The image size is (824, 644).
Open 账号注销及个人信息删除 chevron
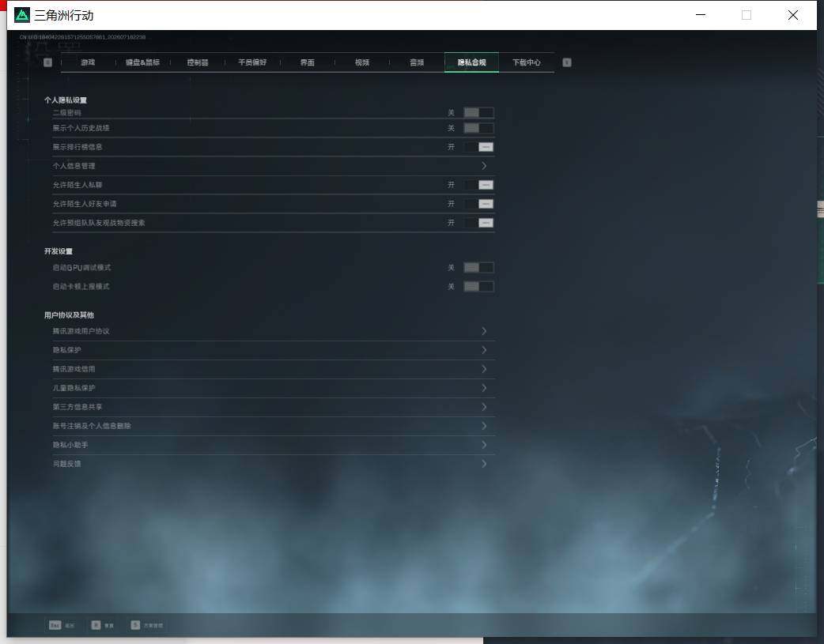(484, 425)
